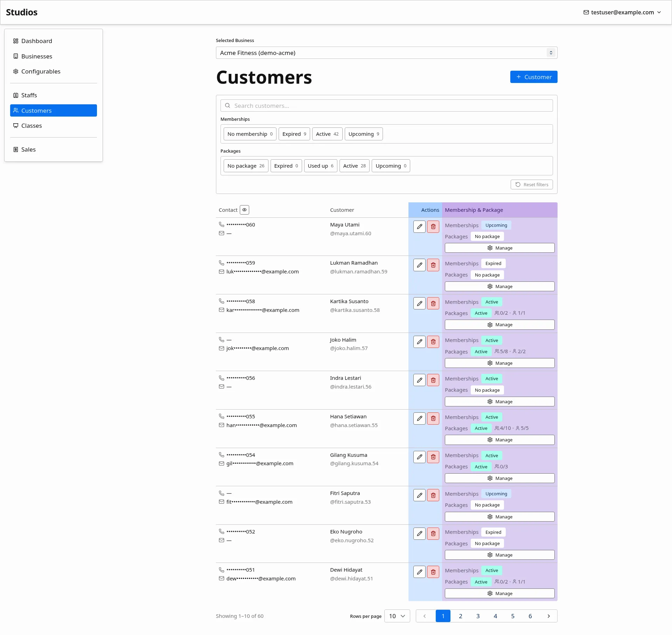The height and width of the screenshot is (635, 672).
Task: Enable Active memberships filter
Action: tap(327, 134)
